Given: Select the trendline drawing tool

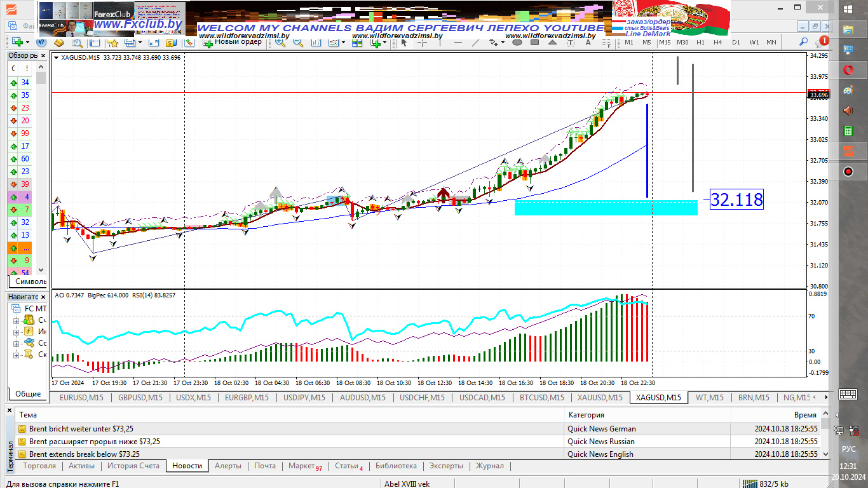Looking at the screenshot, I should [x=475, y=43].
